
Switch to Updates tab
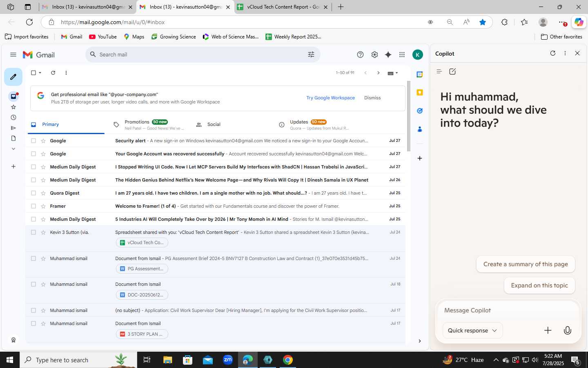(314, 125)
